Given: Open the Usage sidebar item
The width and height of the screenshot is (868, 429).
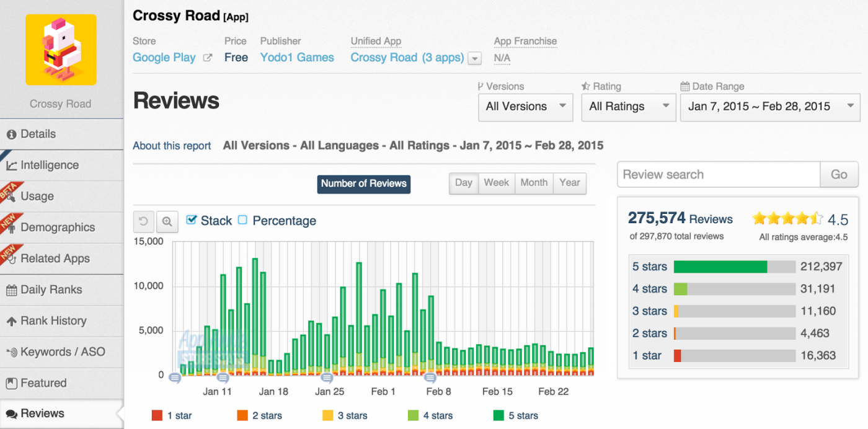Looking at the screenshot, I should [62, 197].
